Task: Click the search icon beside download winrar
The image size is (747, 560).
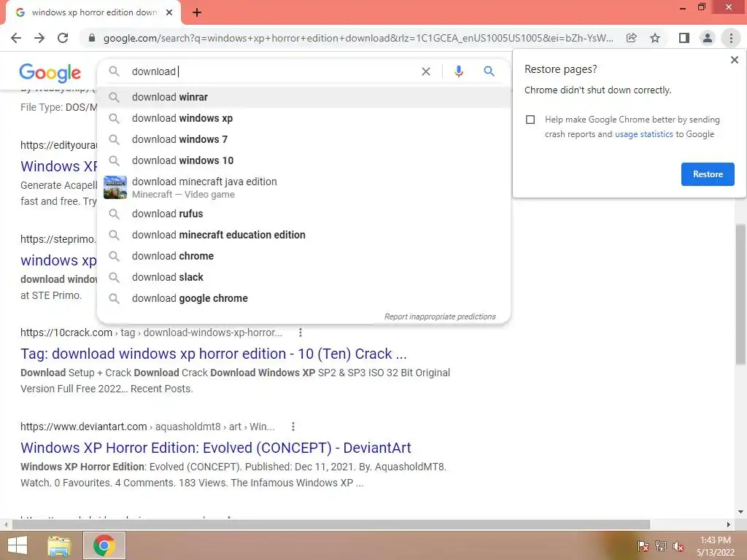Action: [114, 97]
